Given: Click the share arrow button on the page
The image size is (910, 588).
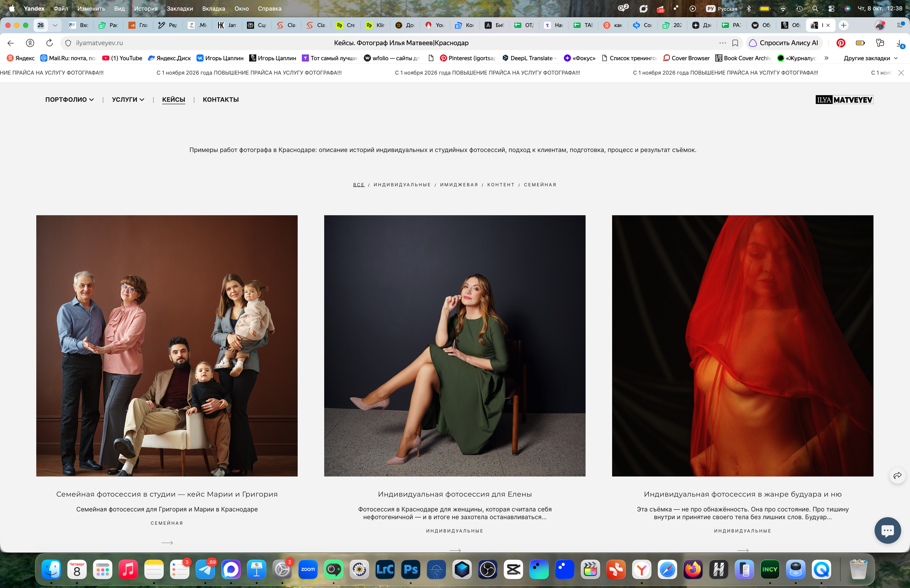Looking at the screenshot, I should coord(898,475).
